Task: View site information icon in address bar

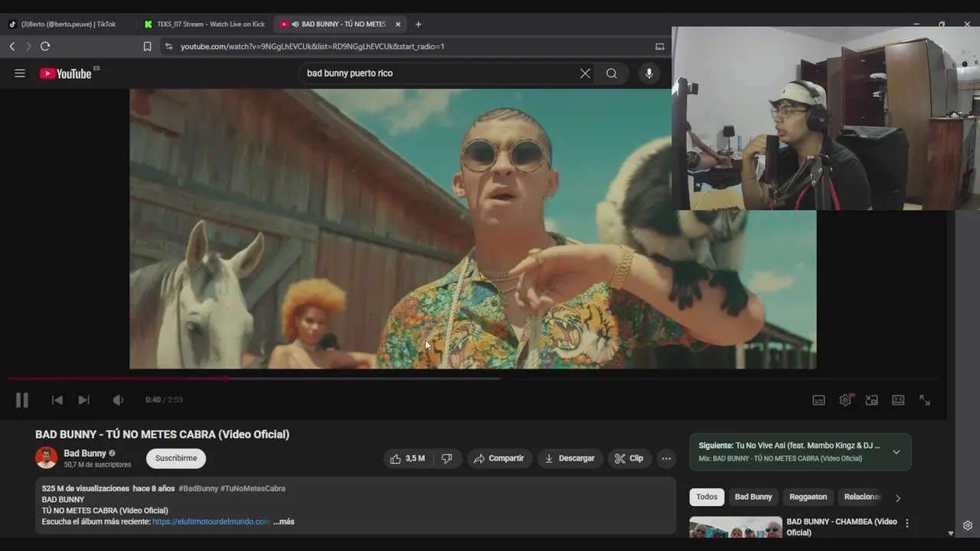Action: (x=168, y=47)
